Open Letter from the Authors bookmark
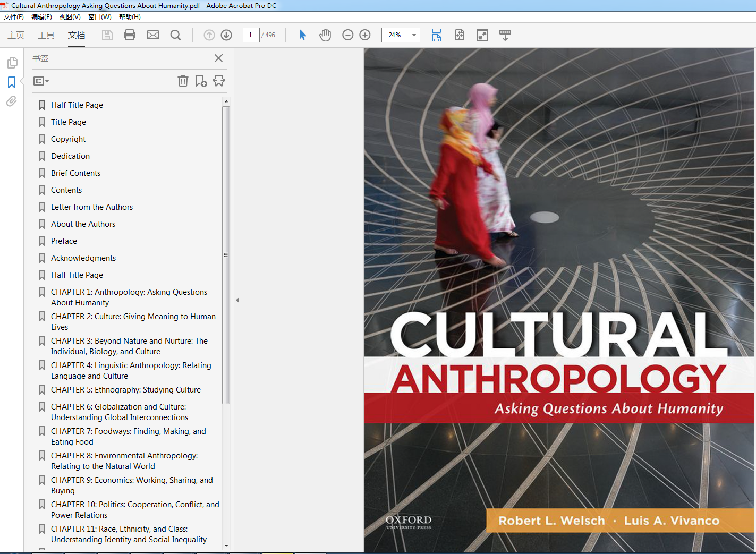This screenshot has width=756, height=554. (x=92, y=207)
